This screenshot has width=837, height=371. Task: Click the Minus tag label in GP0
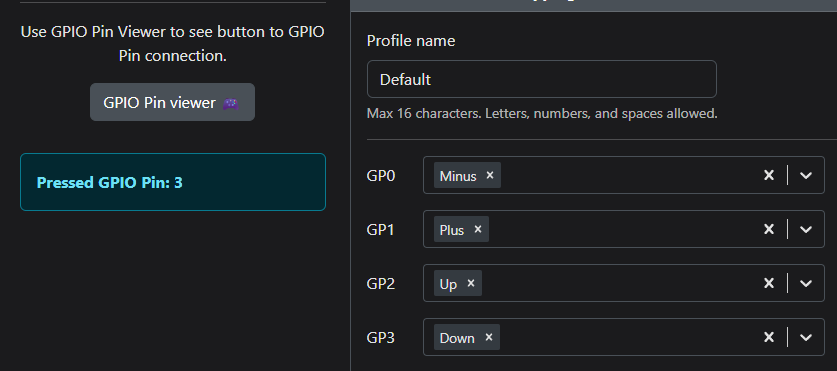click(458, 176)
